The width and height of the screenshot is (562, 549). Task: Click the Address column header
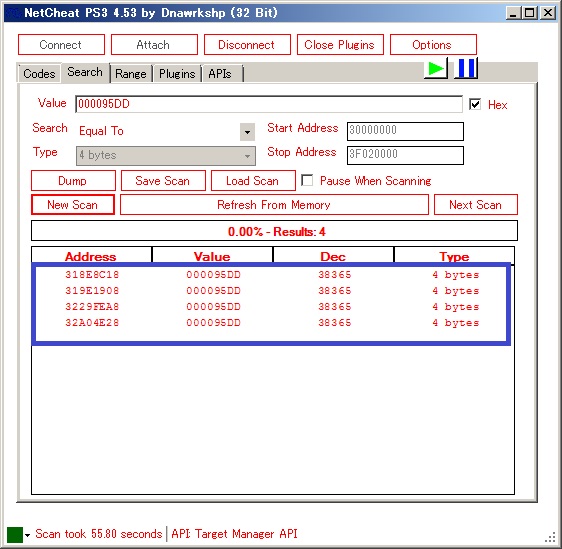91,256
